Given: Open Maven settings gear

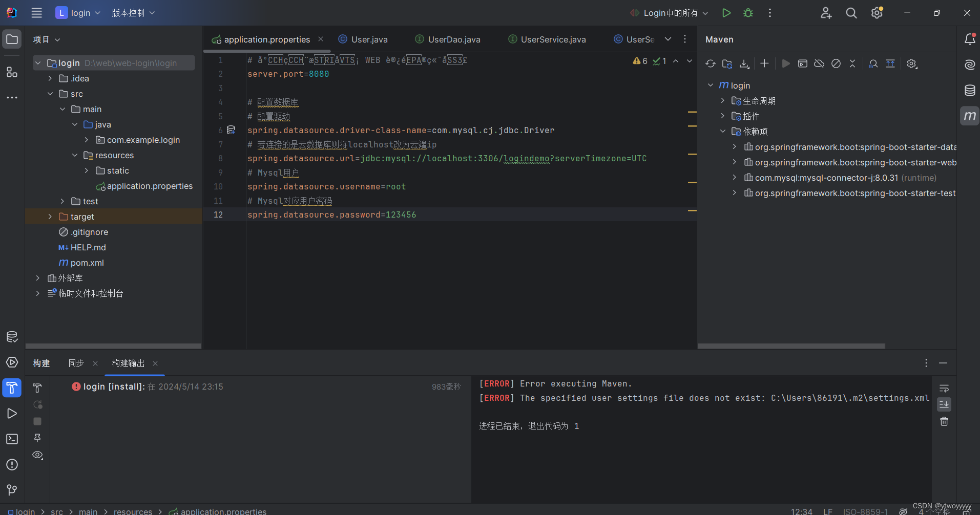Looking at the screenshot, I should (x=911, y=63).
